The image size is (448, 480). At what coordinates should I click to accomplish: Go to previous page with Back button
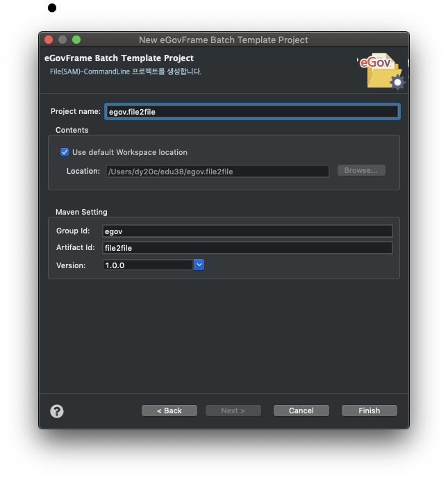(169, 411)
